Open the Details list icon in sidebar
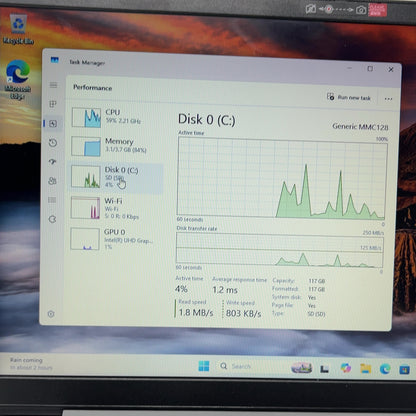 click(52, 200)
